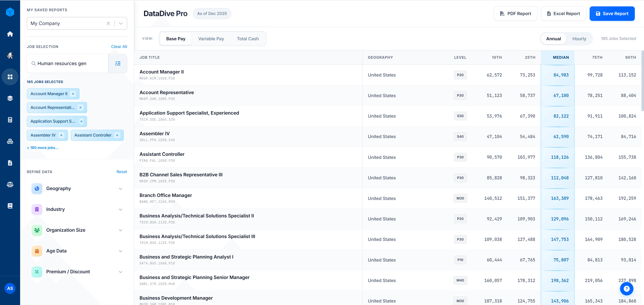Follow the 180 more jobs link

42,147
